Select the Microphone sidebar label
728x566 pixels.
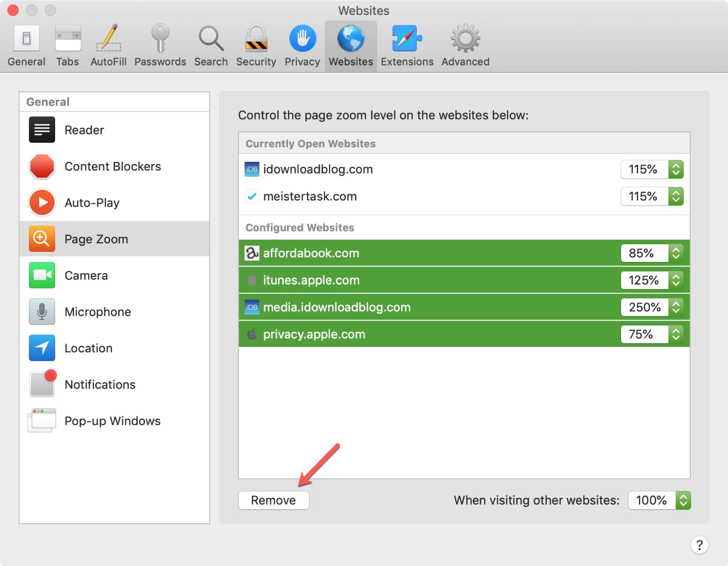click(98, 312)
